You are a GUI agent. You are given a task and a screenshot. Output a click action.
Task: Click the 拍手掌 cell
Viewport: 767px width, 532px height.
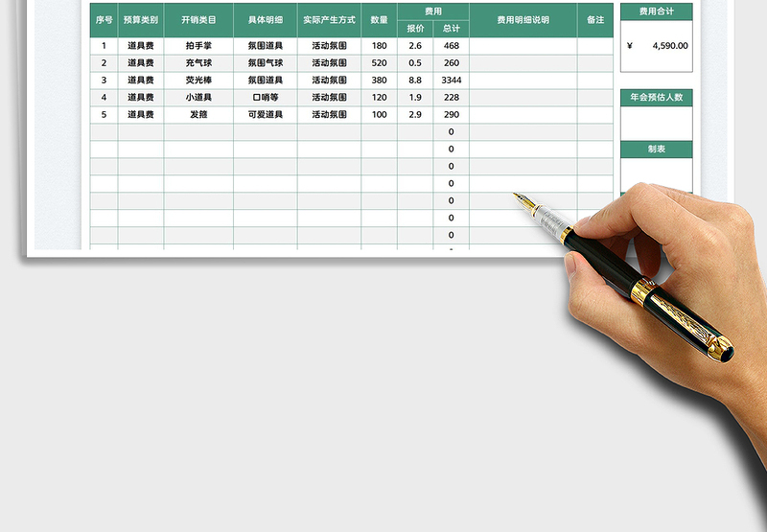pyautogui.click(x=198, y=46)
